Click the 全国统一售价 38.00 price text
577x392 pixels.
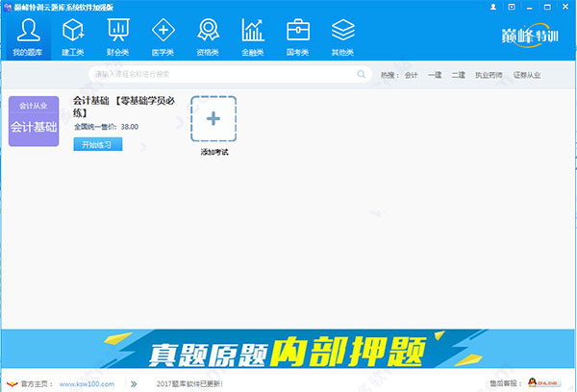(106, 127)
